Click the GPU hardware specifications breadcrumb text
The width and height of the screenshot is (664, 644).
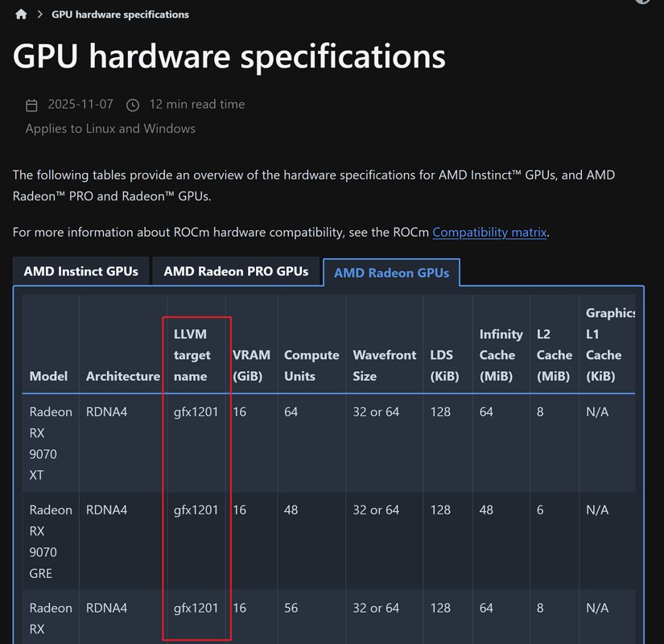pos(120,14)
